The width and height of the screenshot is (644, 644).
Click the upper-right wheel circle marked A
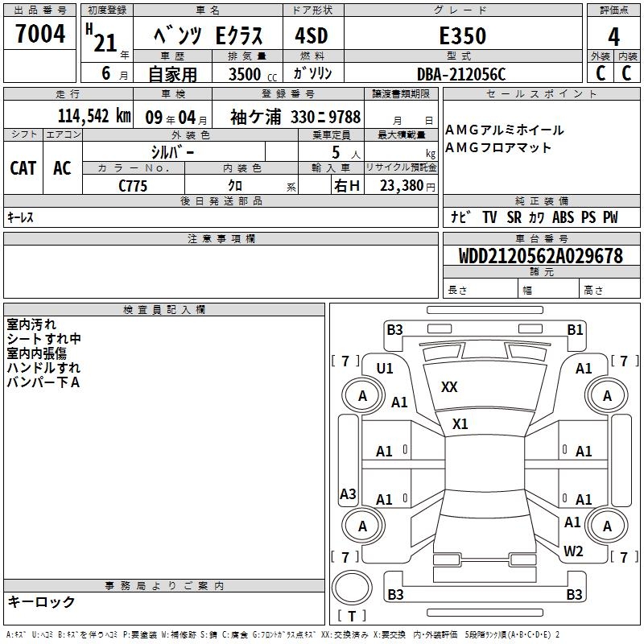(607, 395)
